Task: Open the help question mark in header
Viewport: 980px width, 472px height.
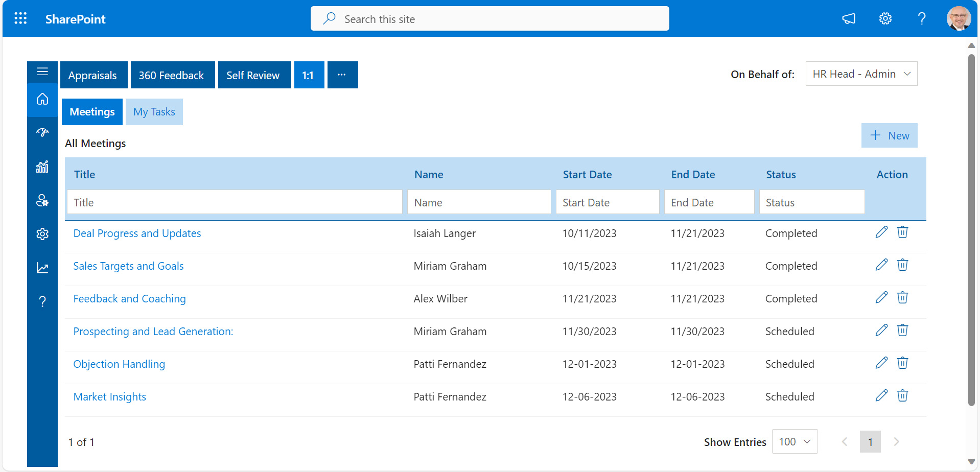Action: coord(922,19)
